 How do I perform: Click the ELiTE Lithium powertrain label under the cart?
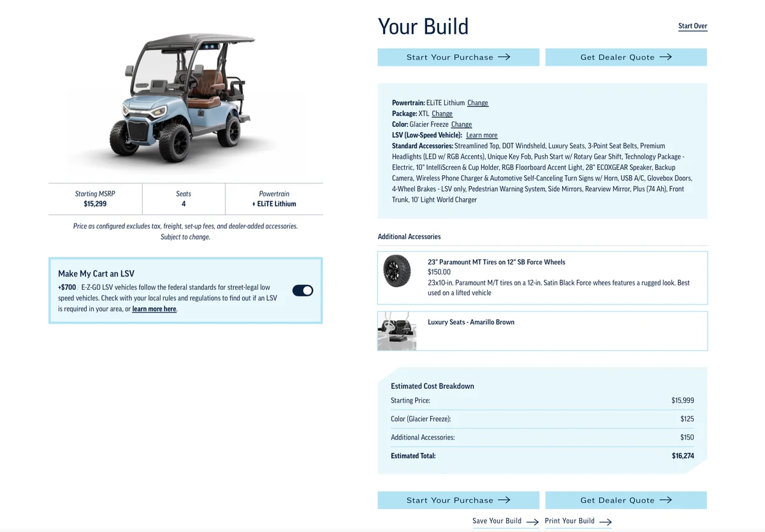(x=274, y=204)
